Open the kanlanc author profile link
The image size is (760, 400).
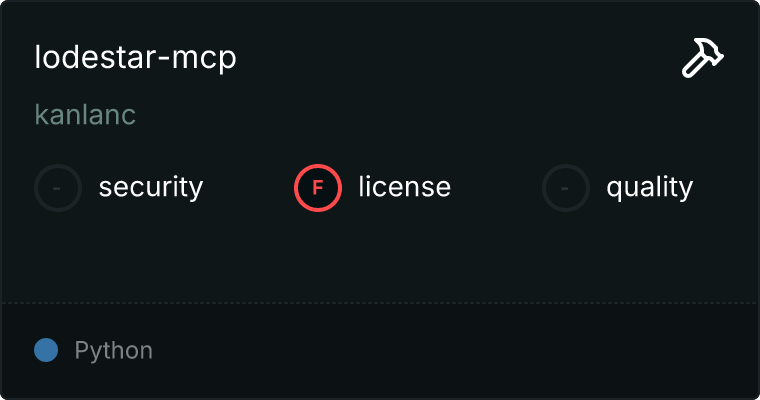(85, 115)
